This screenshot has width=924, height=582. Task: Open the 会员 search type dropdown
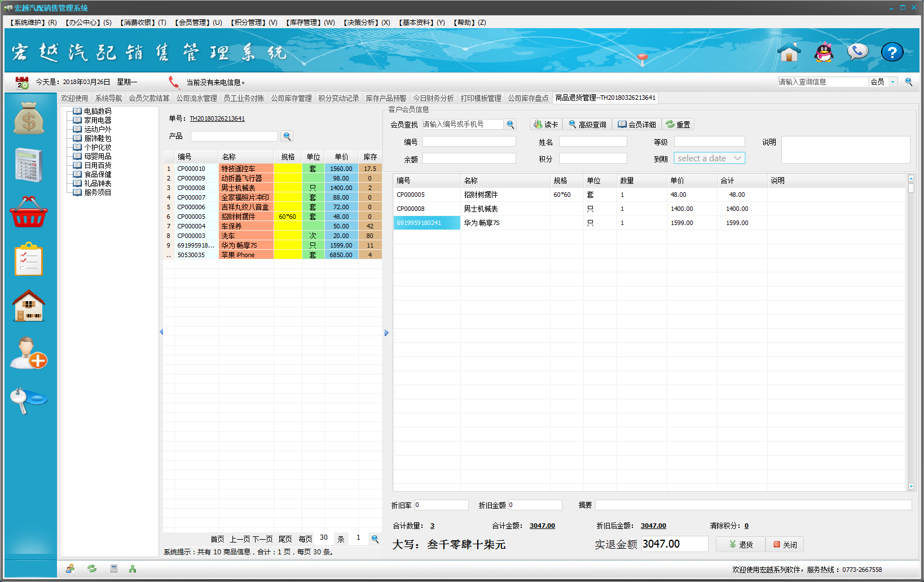pyautogui.click(x=892, y=82)
